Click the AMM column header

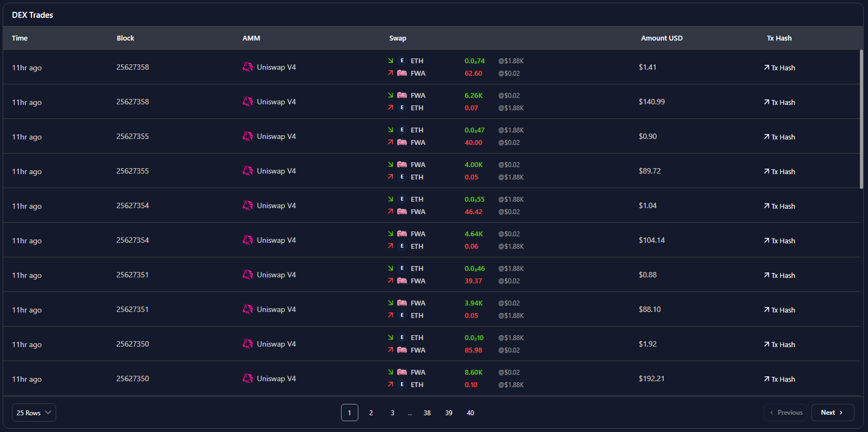pos(251,38)
